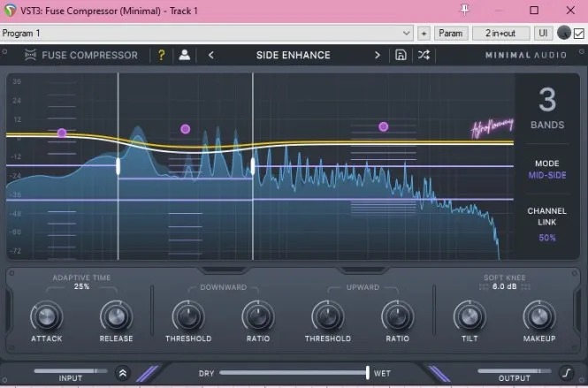Click the Param button
Screen dimensions: 588x388
pyautogui.click(x=451, y=34)
